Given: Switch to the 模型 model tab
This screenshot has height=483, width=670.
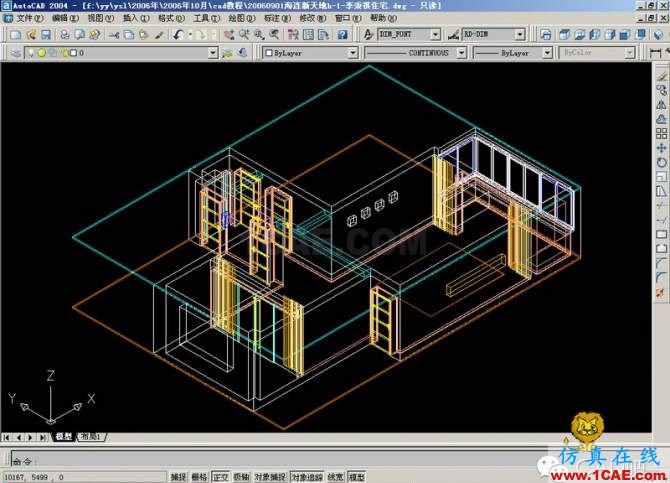Looking at the screenshot, I should click(64, 437).
